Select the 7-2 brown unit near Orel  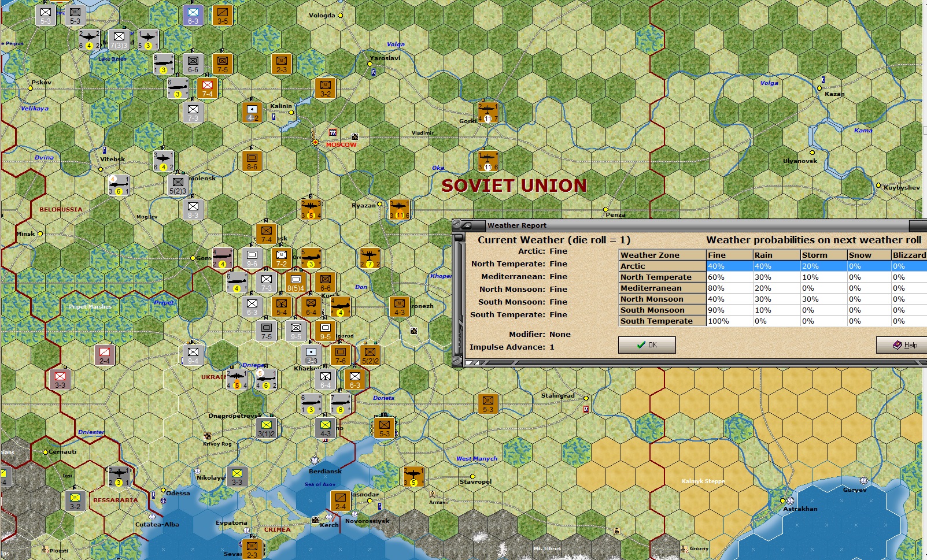(282, 258)
